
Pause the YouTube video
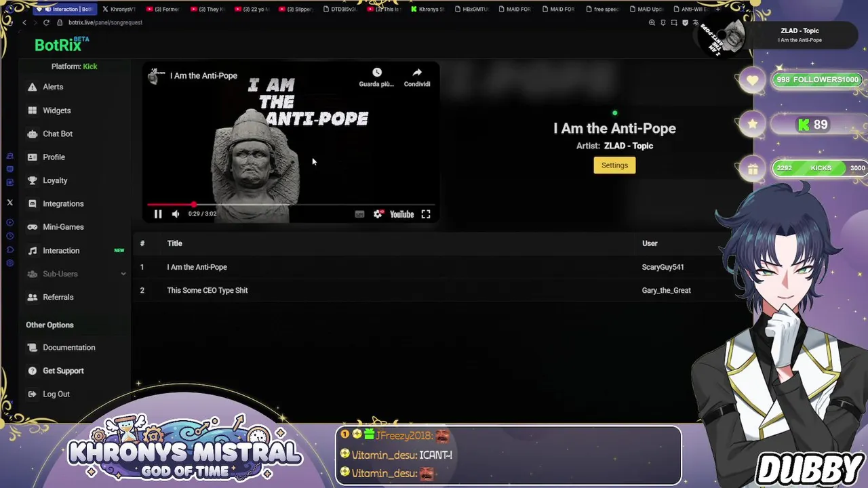[157, 214]
